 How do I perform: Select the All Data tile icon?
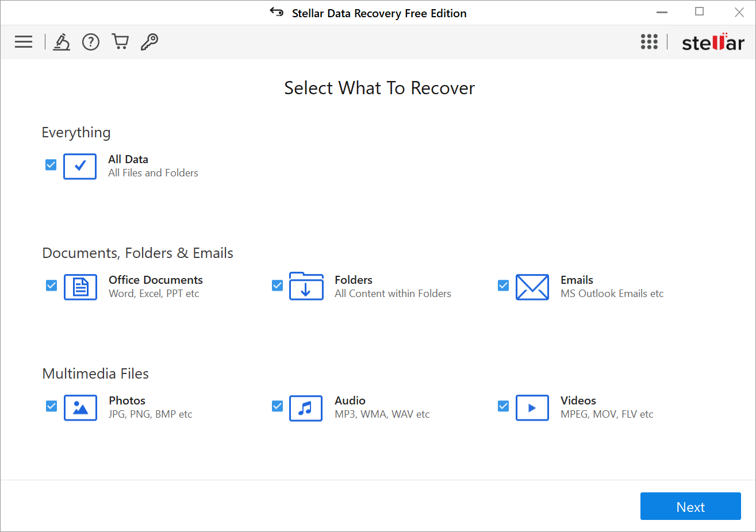80,167
